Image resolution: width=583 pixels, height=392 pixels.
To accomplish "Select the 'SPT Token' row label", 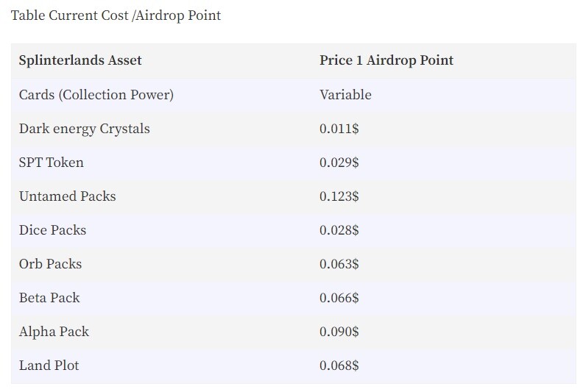I will click(x=52, y=163).
